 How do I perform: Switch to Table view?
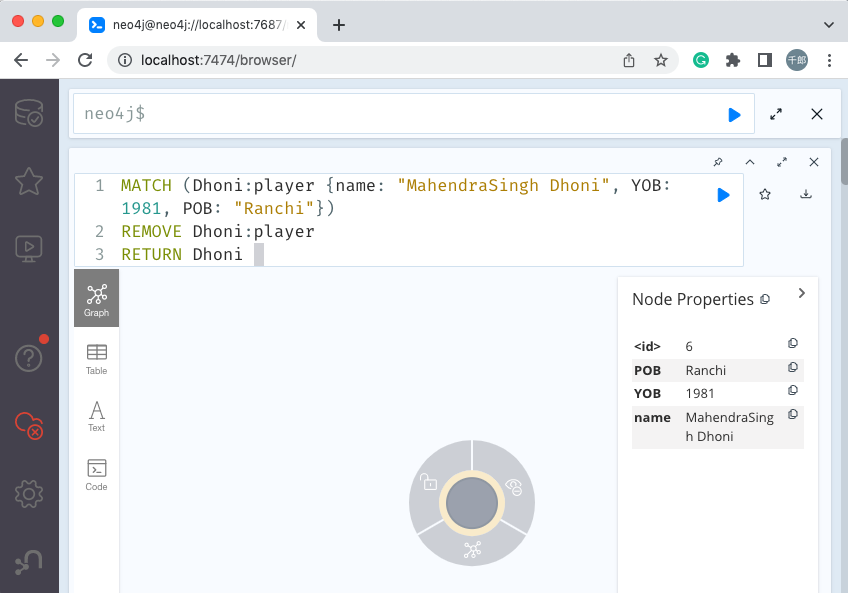96,359
